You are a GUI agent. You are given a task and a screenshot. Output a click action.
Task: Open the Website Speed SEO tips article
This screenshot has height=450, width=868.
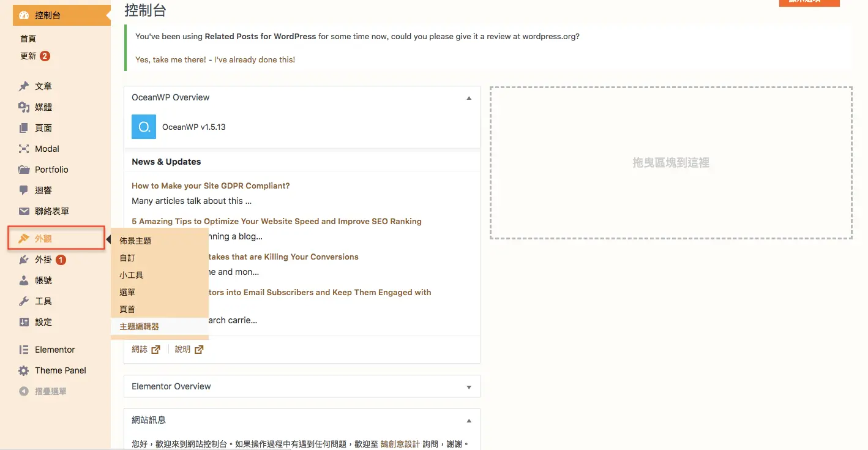click(277, 221)
